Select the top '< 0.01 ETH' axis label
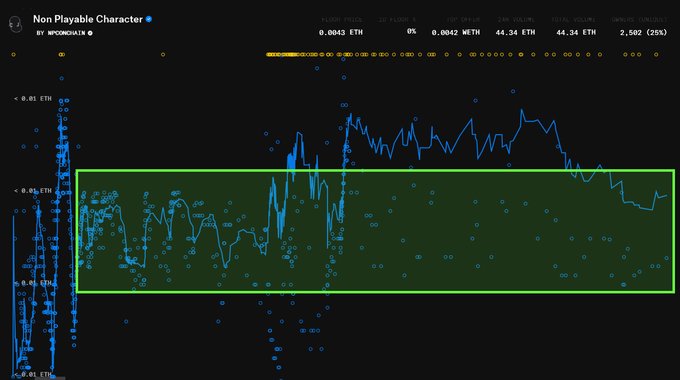The image size is (680, 380). point(33,99)
